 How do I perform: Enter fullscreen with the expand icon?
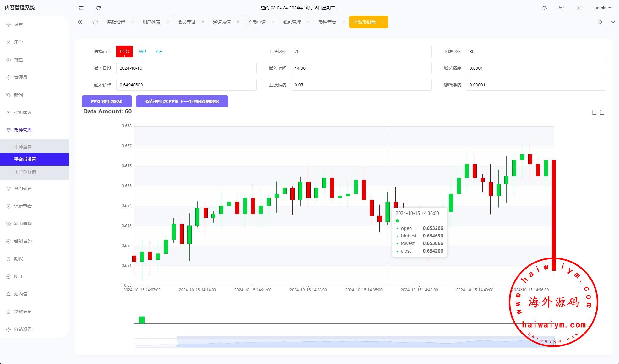(x=579, y=8)
